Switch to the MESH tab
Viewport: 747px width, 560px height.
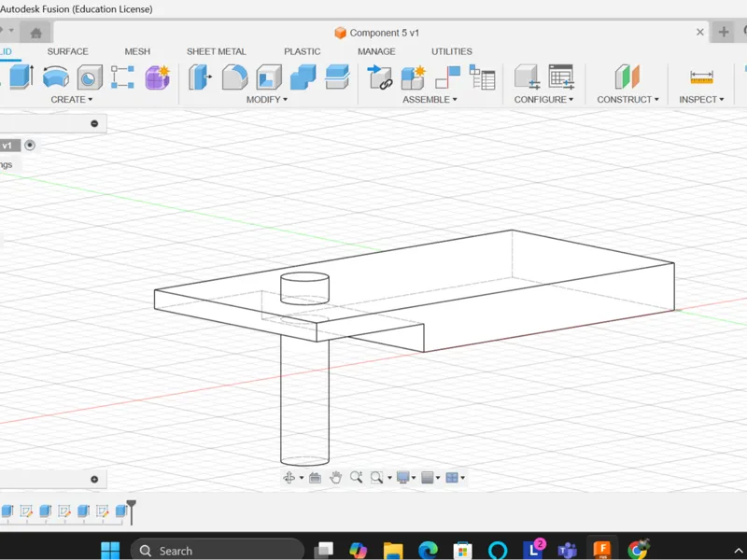[x=137, y=51]
